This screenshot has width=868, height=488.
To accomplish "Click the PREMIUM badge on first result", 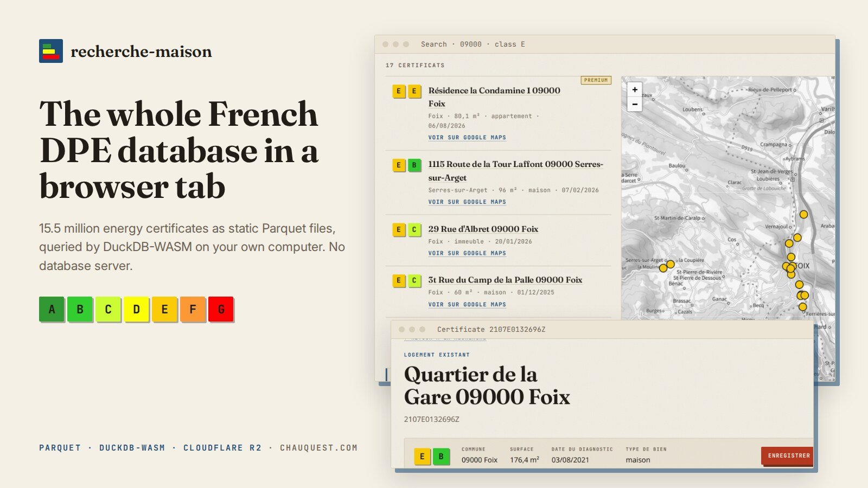I will click(596, 80).
